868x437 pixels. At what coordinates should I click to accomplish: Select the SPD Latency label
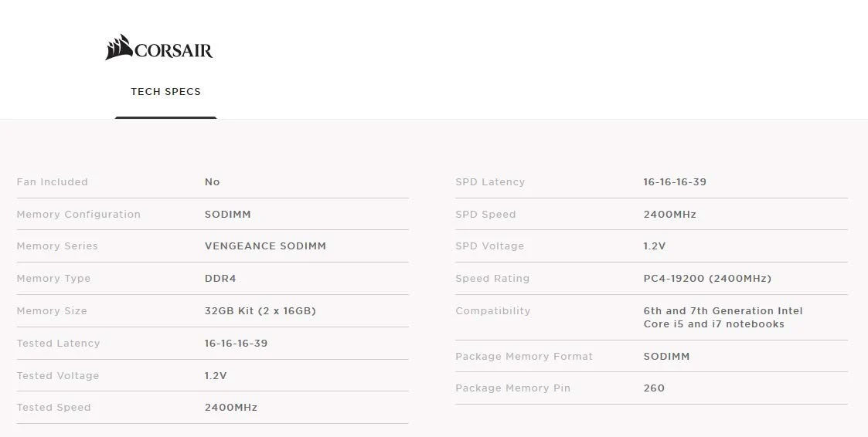[x=490, y=182]
